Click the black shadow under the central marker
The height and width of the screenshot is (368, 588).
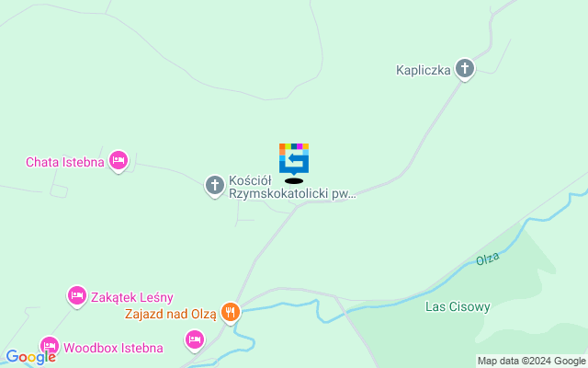tap(294, 181)
